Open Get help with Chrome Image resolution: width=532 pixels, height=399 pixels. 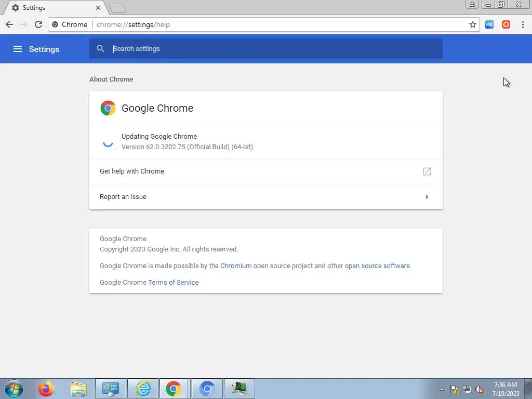click(266, 171)
